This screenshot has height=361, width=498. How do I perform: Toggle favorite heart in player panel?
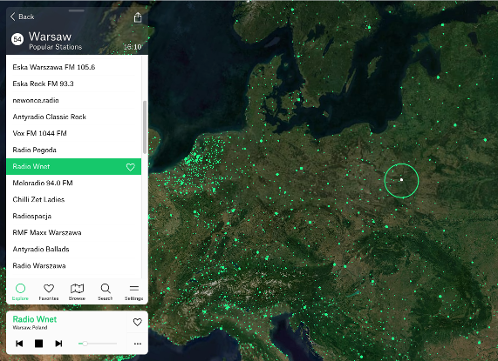(x=137, y=322)
